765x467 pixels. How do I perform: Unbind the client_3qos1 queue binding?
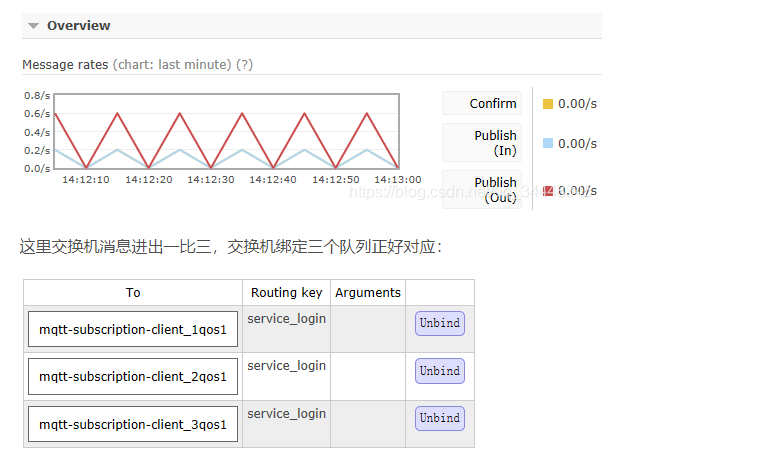pyautogui.click(x=440, y=418)
